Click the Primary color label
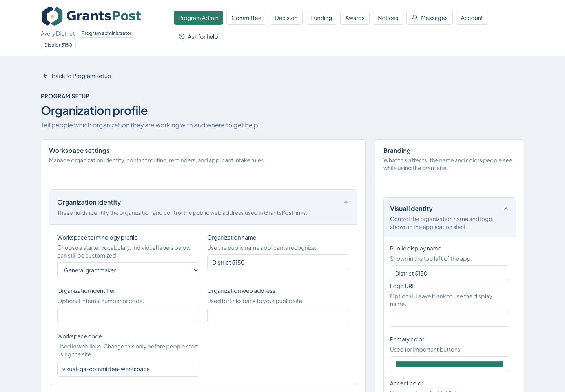Screen dimensions: 565x392 click(407, 339)
